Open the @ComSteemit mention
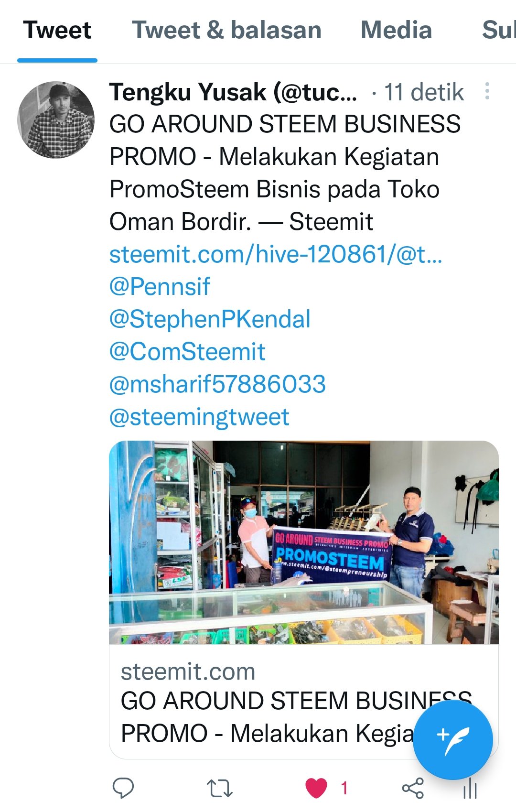The width and height of the screenshot is (516, 812). point(187,351)
